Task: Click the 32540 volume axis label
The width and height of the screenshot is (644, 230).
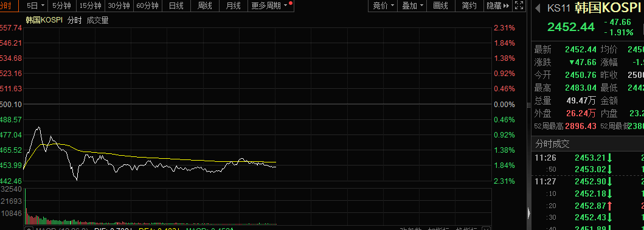Action: point(12,190)
